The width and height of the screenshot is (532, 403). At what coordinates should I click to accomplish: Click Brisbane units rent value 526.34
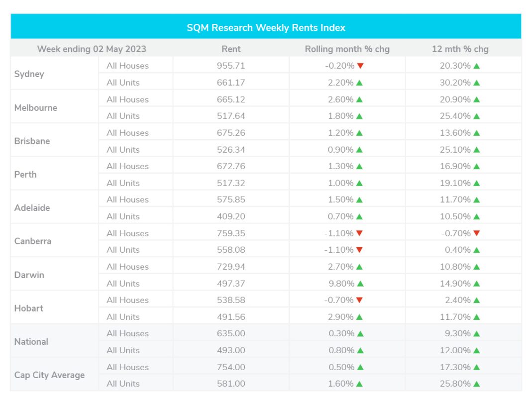point(231,150)
